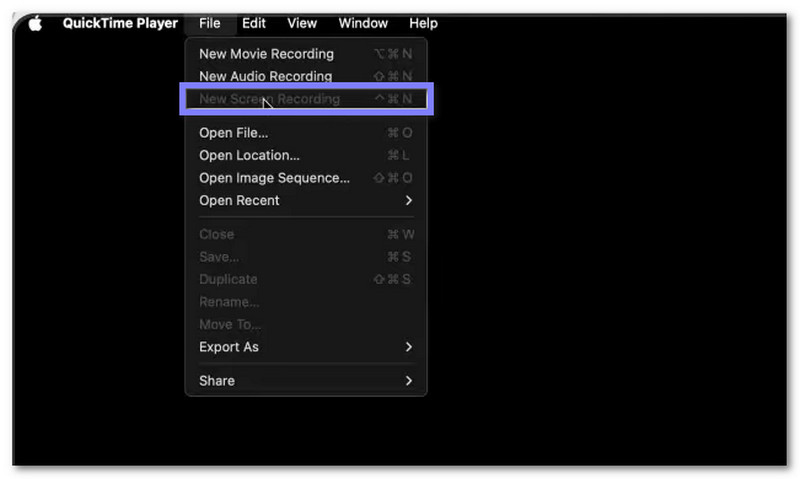Choose Open Image Sequence…
Image resolution: width=800 pixels, height=479 pixels.
pos(306,178)
